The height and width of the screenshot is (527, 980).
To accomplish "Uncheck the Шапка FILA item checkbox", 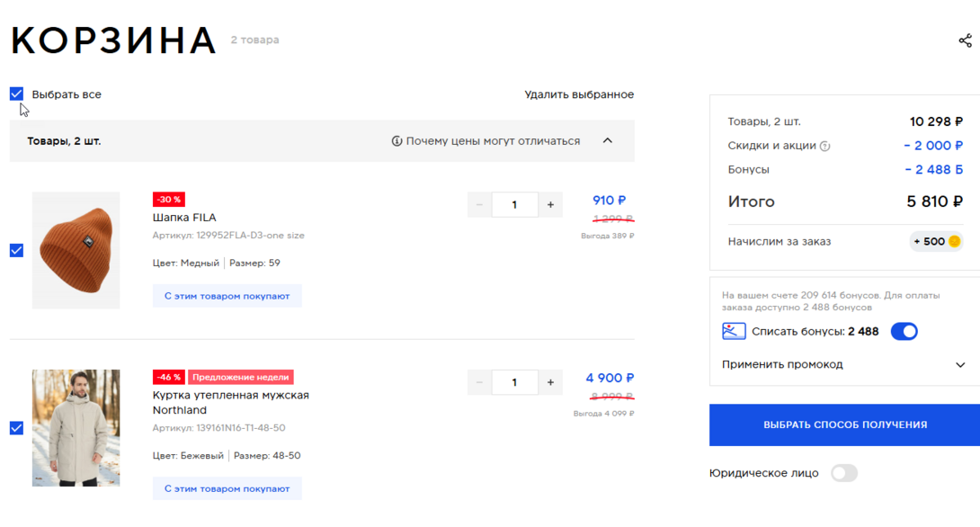I will [16, 250].
